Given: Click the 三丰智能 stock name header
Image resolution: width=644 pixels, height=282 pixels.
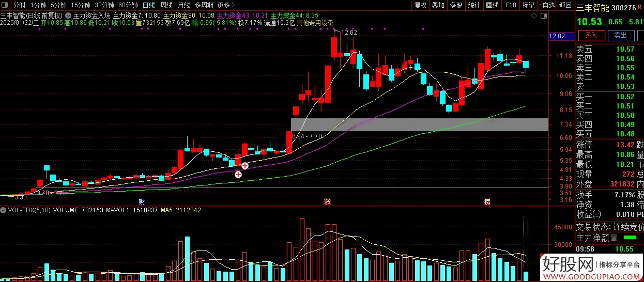Looking at the screenshot, I should [592, 8].
